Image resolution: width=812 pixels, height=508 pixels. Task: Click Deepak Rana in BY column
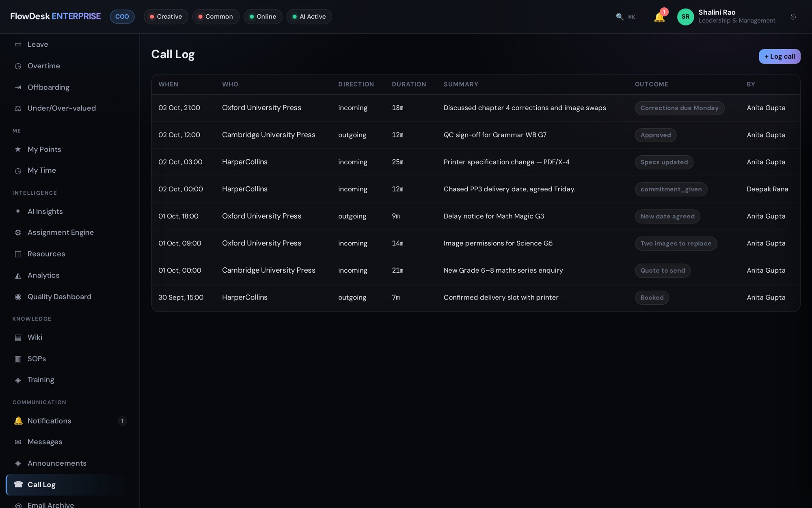(767, 189)
